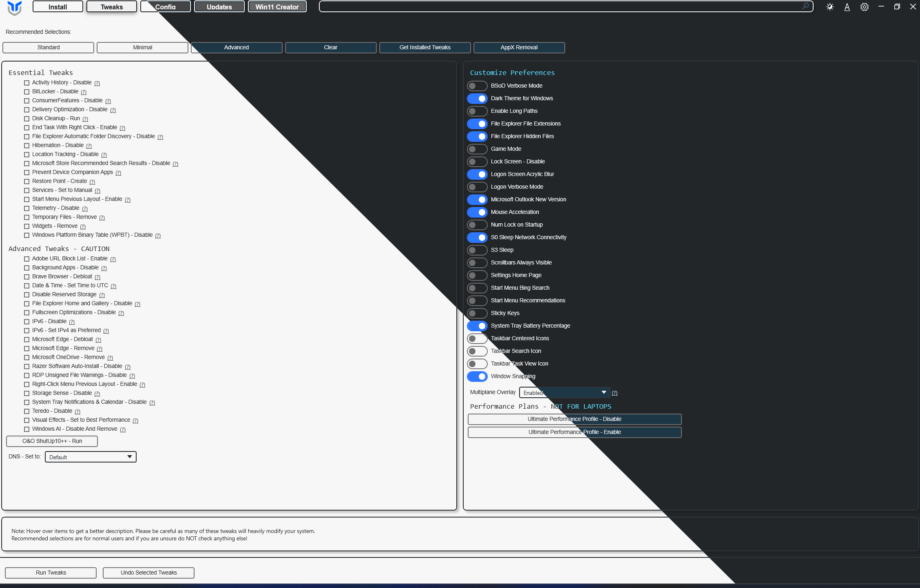
Task: Check Microsoft Edge - Debloat checkbox
Action: [27, 340]
